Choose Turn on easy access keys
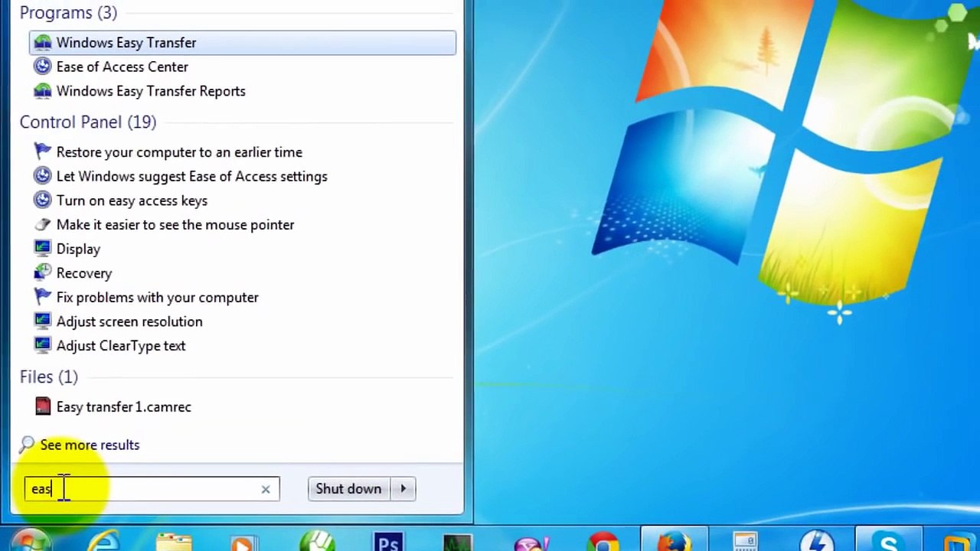Image resolution: width=980 pixels, height=551 pixels. click(x=132, y=201)
